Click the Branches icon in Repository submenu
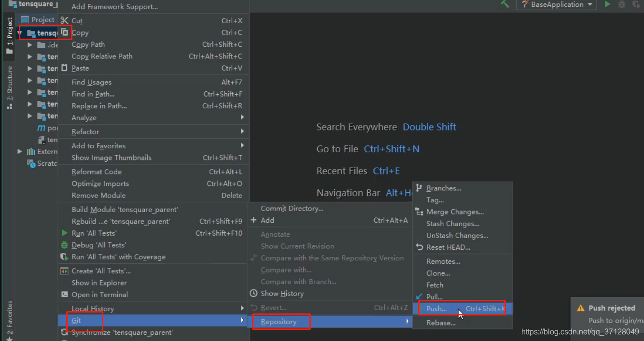Screen dimensions: 644x341 point(419,188)
